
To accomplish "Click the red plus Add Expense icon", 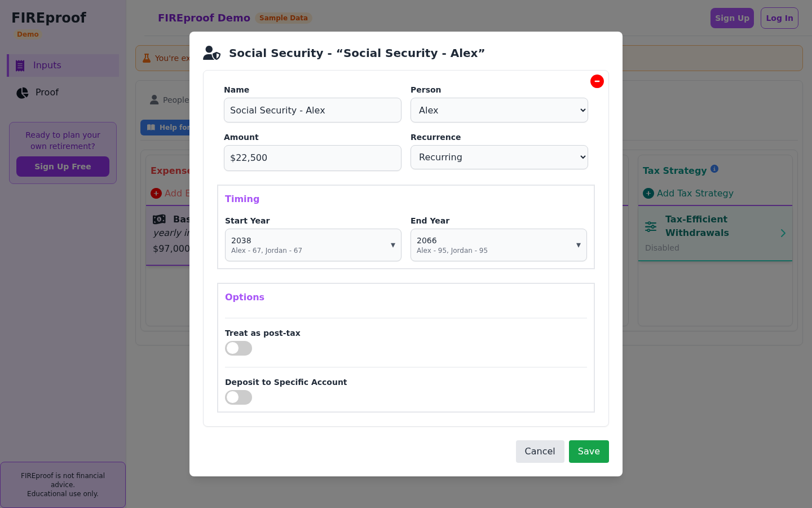I will click(x=156, y=194).
